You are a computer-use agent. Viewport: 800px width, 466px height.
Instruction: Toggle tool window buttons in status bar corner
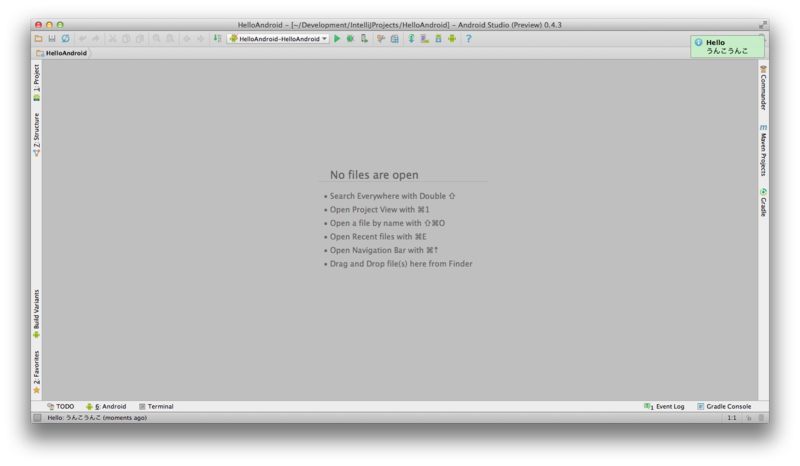(x=37, y=418)
